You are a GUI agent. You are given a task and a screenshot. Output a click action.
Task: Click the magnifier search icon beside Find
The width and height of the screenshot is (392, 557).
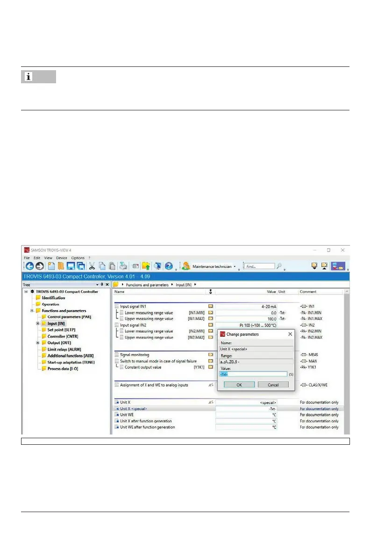[279, 266]
